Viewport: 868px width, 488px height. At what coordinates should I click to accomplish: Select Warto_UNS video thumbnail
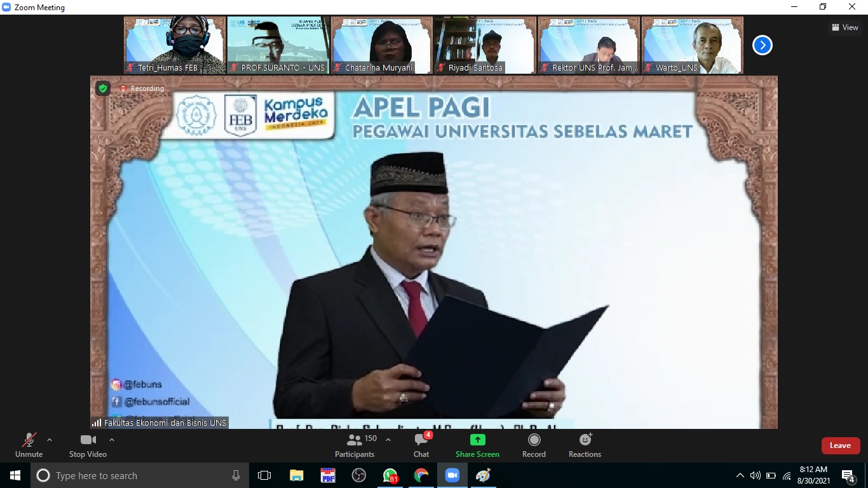[692, 45]
